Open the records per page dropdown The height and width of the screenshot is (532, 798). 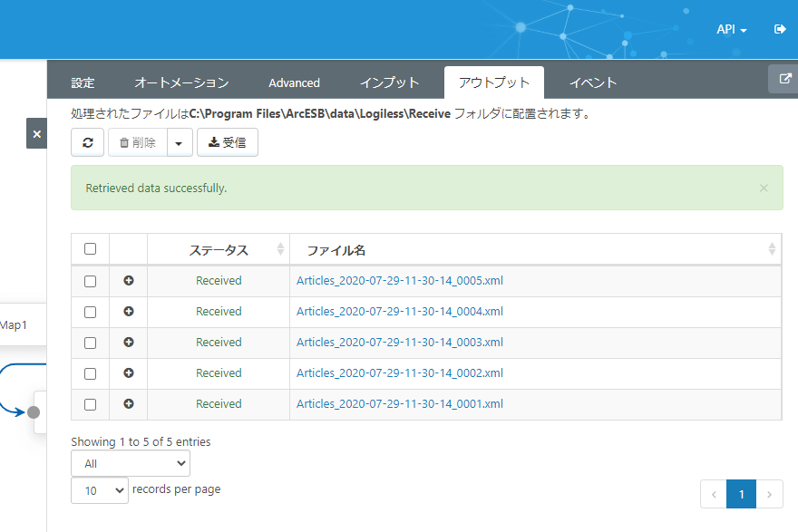100,490
